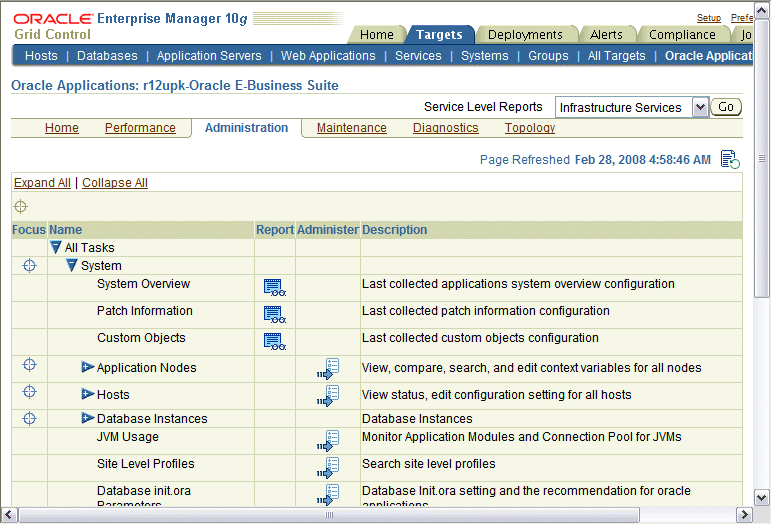Click the focus crosshair icon above the table header
The width and height of the screenshot is (772, 525).
click(x=21, y=206)
